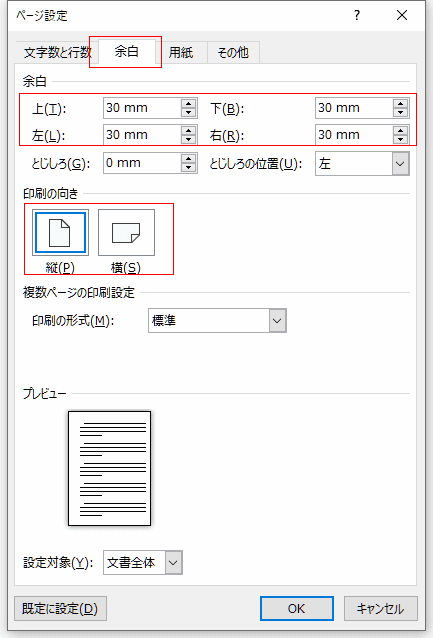Select the 縦 portrait orientation icon
The width and height of the screenshot is (433, 638).
click(x=60, y=232)
